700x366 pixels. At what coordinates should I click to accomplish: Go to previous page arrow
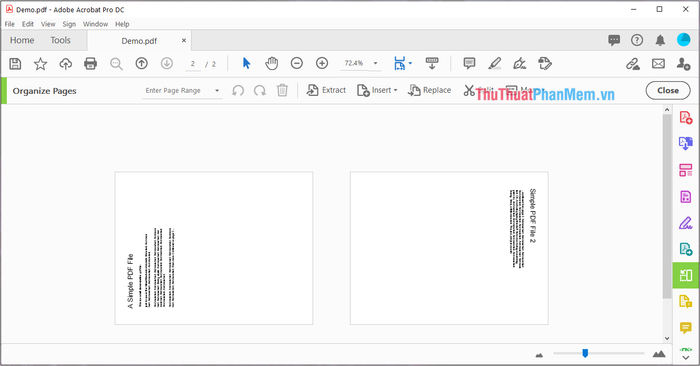142,63
